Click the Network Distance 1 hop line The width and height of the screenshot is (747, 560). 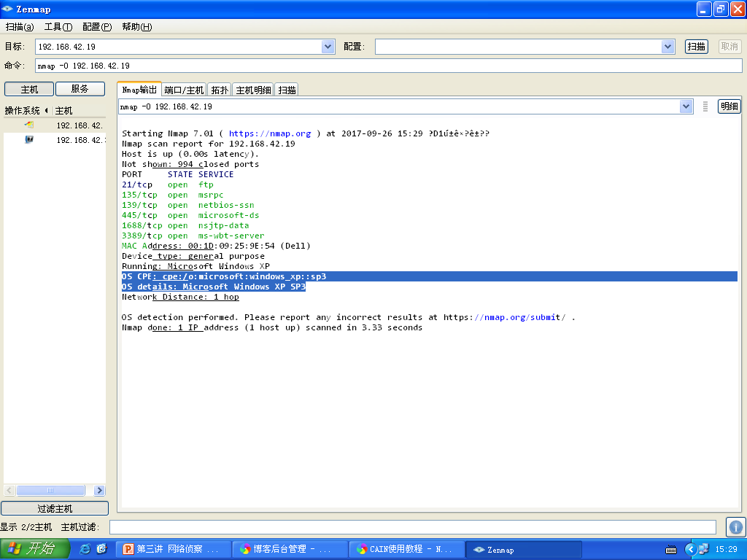coord(180,297)
